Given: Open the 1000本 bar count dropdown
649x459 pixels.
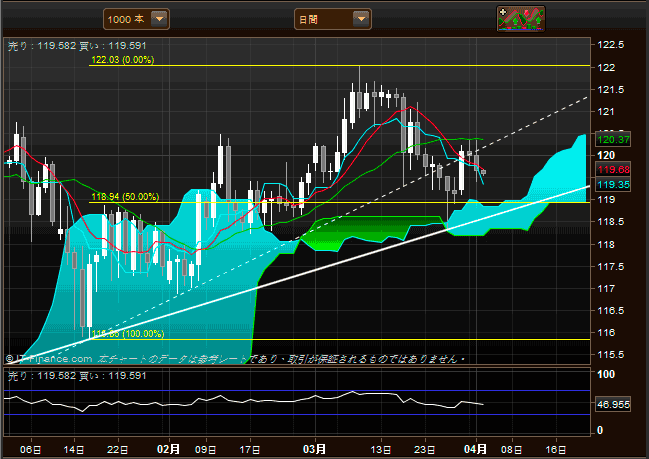Looking at the screenshot, I should click(136, 19).
